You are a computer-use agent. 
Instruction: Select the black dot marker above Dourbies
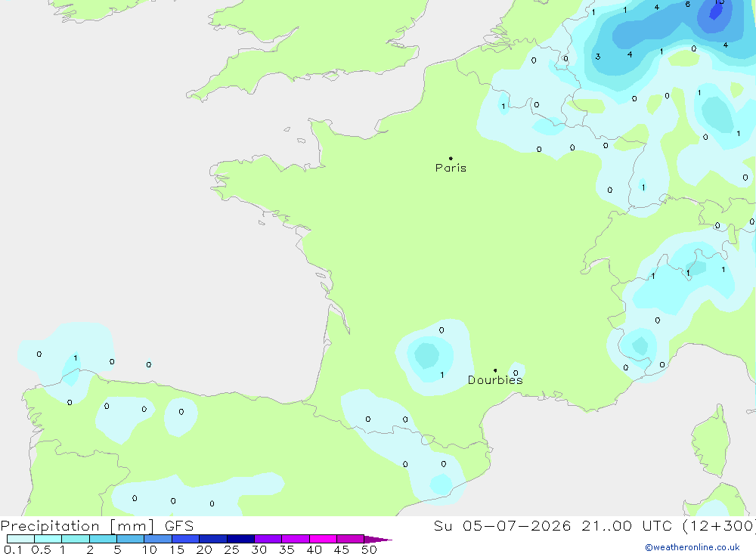(x=495, y=370)
